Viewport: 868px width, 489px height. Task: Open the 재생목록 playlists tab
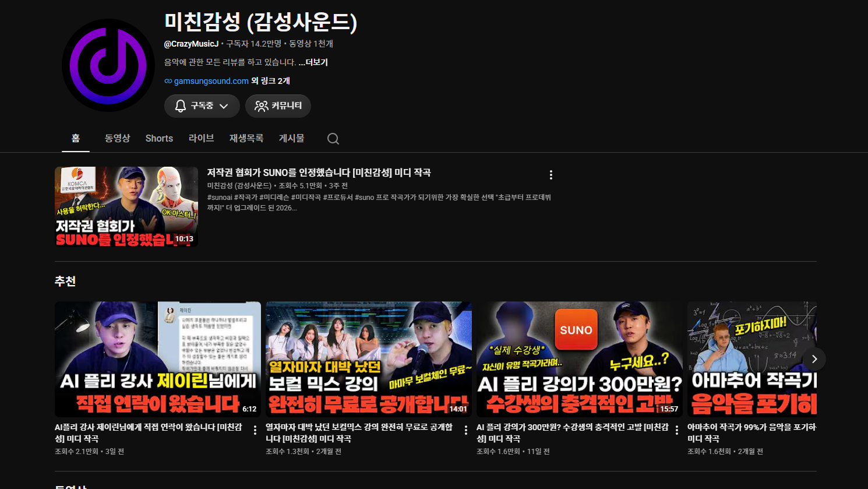[x=246, y=138]
